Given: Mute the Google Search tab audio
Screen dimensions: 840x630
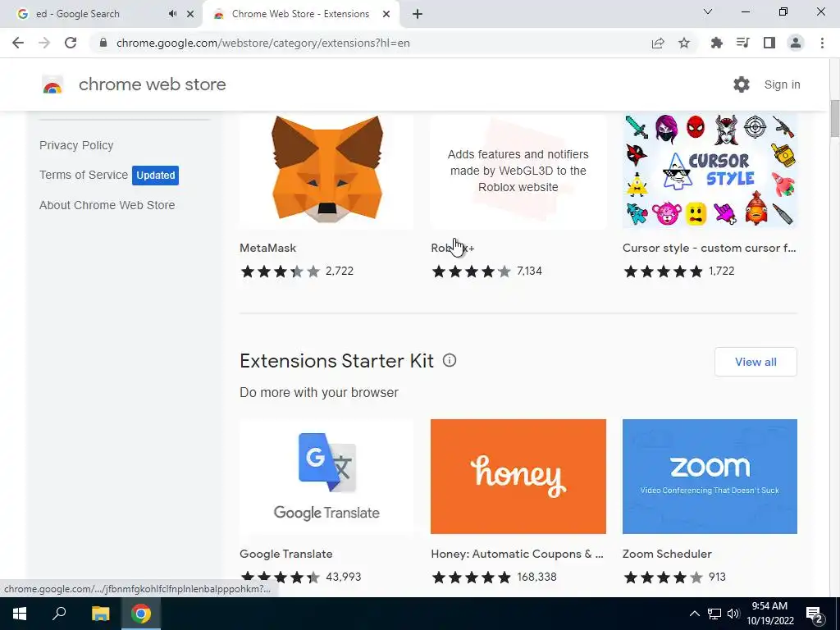Looking at the screenshot, I should tap(172, 14).
